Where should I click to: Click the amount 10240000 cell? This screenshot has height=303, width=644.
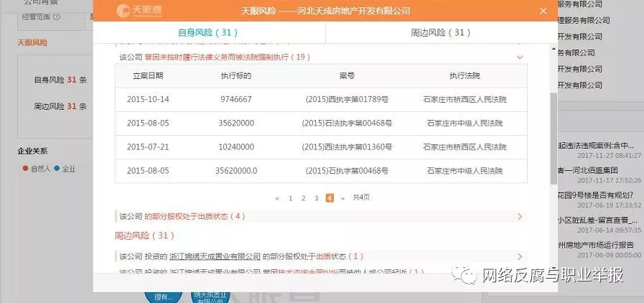pyautogui.click(x=236, y=147)
